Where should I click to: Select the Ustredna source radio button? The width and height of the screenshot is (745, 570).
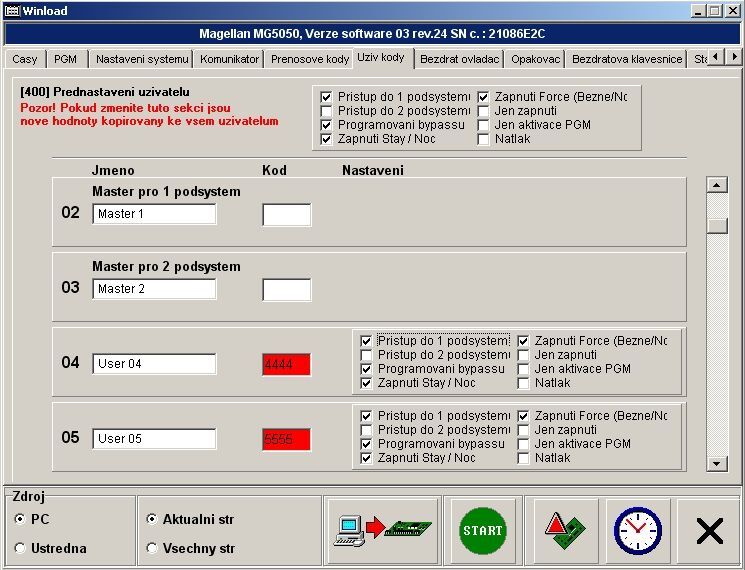20,548
